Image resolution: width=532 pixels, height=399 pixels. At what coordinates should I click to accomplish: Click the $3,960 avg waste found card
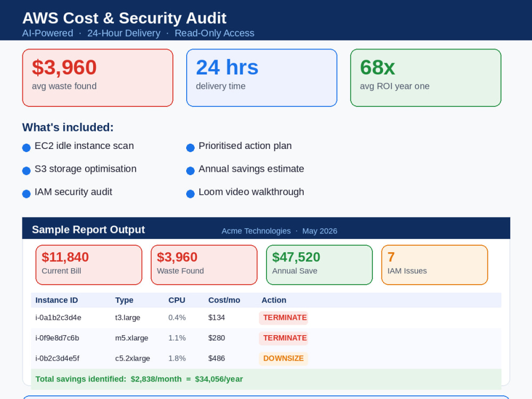tap(98, 78)
